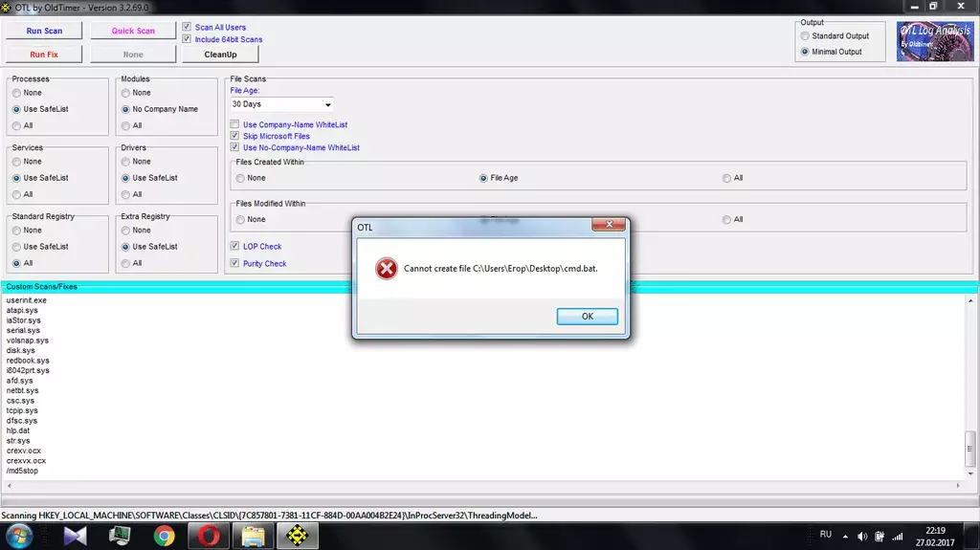Set Services to Use SafeList

click(16, 178)
